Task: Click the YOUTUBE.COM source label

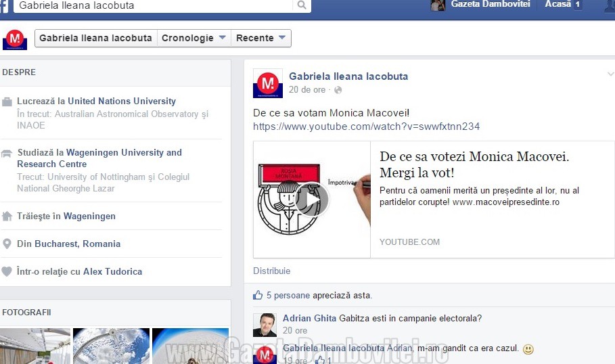Action: (409, 242)
